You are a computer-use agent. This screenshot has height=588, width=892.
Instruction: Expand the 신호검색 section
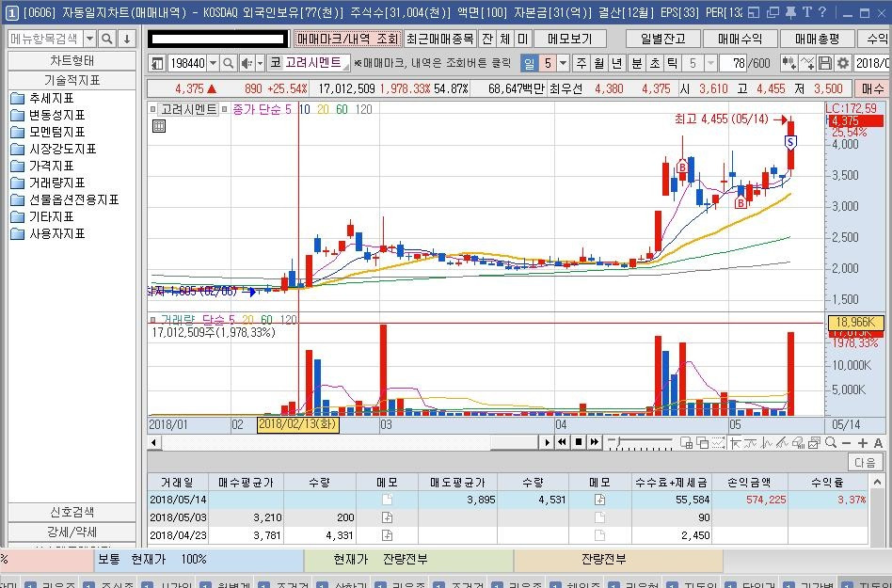pos(72,512)
